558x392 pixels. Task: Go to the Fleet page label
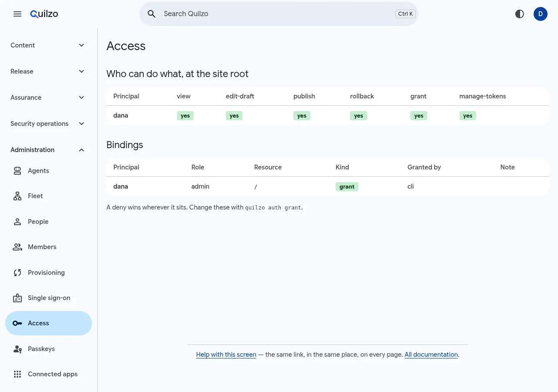tap(35, 196)
